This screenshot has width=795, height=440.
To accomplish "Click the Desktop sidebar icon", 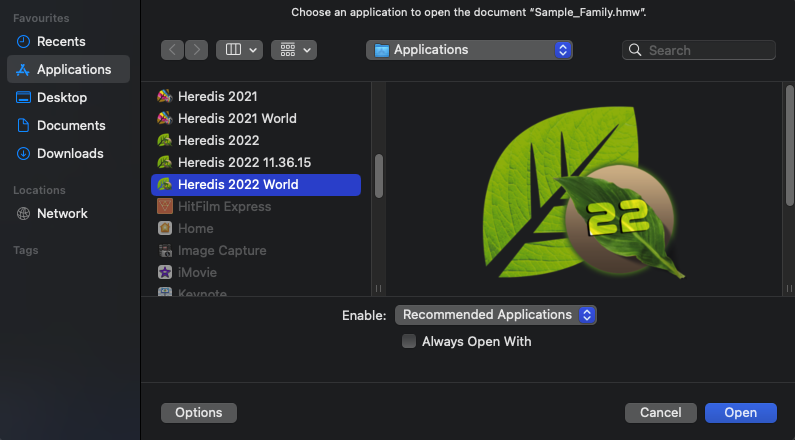I will tap(23, 97).
